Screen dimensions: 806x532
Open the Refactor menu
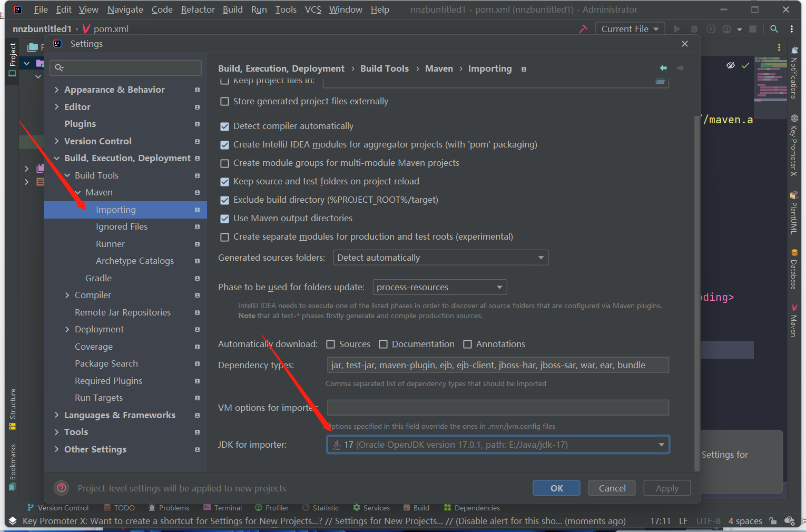point(198,9)
